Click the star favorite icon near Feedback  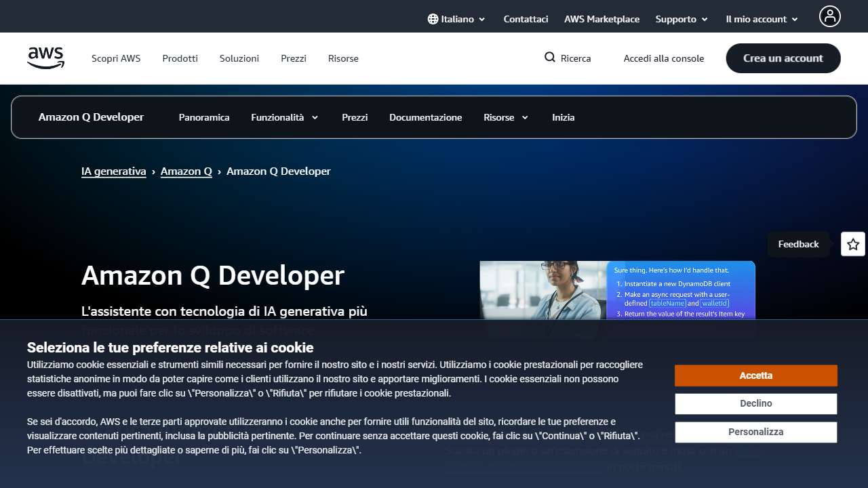coord(852,244)
